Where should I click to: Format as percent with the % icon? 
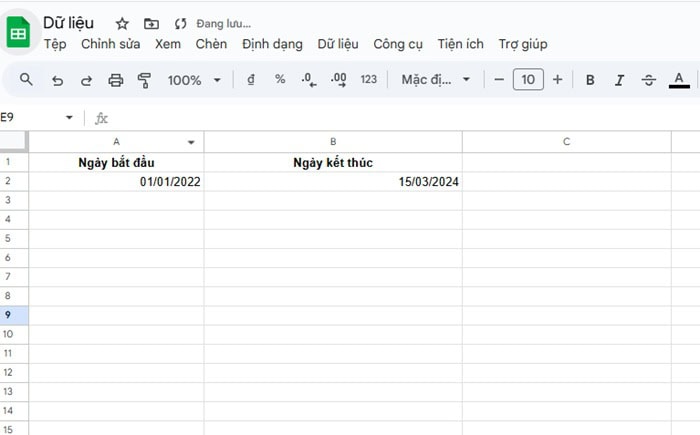click(x=280, y=80)
